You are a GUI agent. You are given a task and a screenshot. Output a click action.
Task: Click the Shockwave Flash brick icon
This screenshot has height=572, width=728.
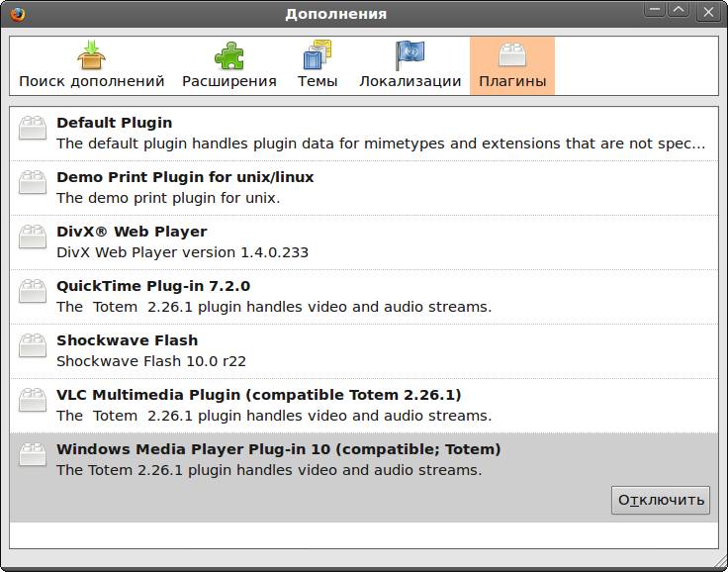(x=33, y=345)
